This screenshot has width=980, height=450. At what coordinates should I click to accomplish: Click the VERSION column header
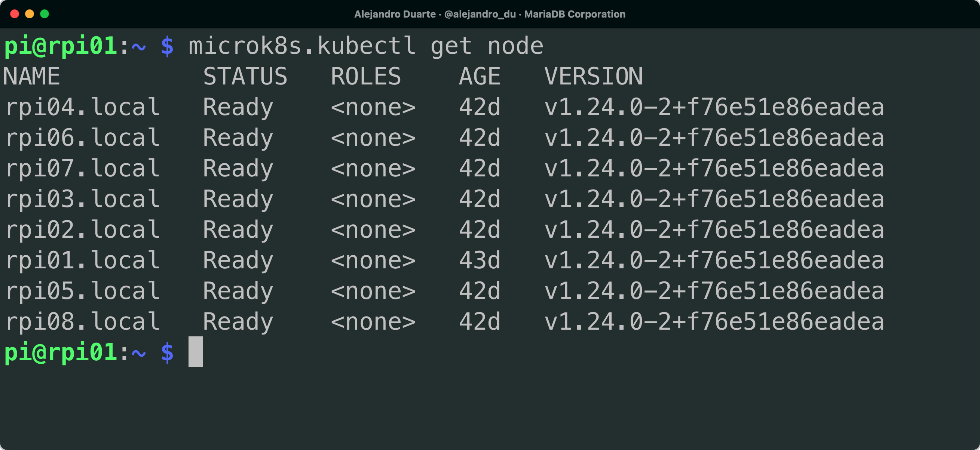click(x=594, y=76)
